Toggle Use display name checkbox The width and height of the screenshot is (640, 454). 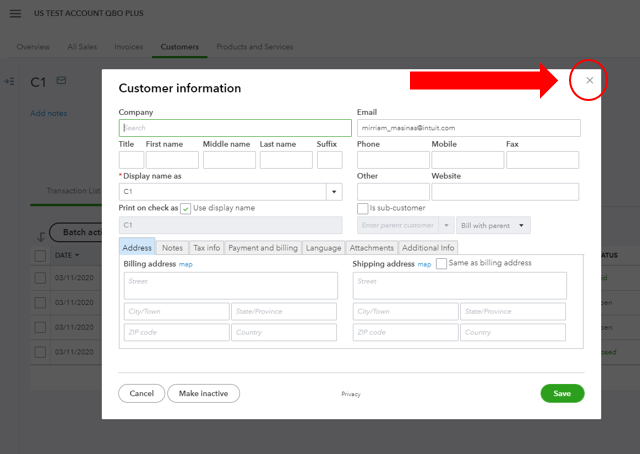[x=185, y=209]
